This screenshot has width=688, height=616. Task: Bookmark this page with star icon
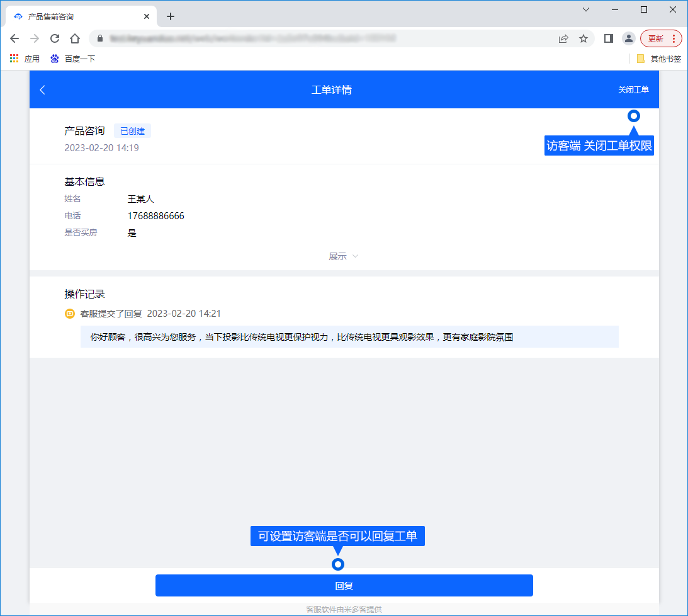point(584,38)
